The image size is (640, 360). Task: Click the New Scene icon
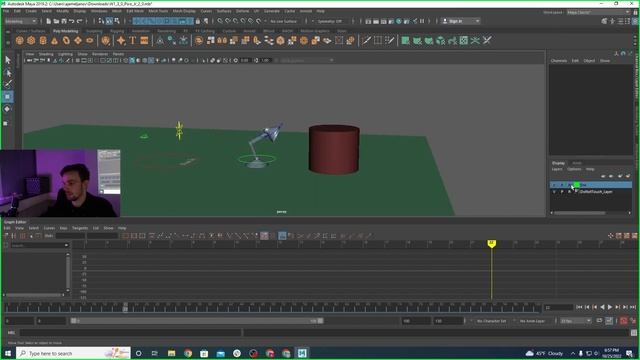tap(49, 21)
